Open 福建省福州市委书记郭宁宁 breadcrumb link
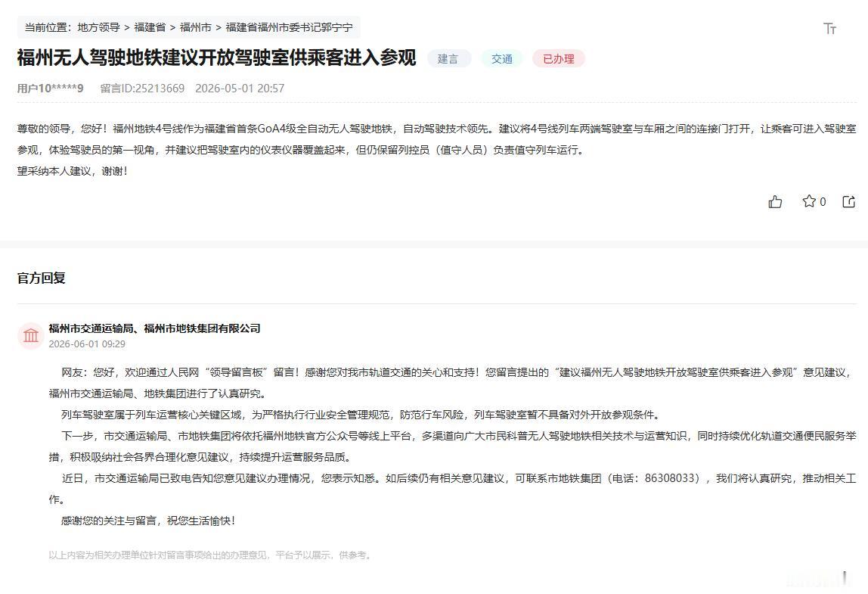This screenshot has height=594, width=868. [x=289, y=27]
